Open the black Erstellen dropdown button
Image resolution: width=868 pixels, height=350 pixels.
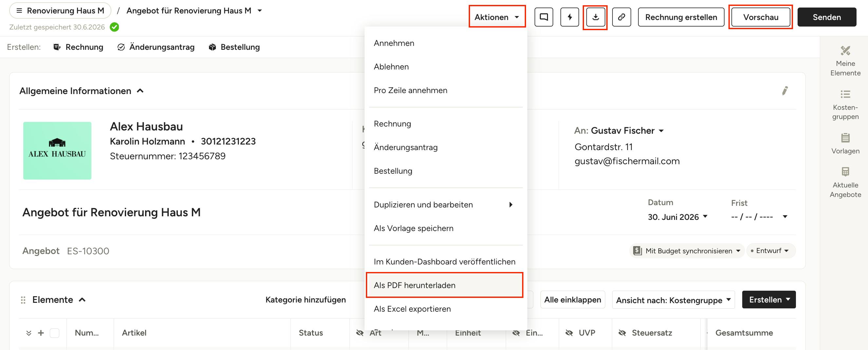[x=769, y=300]
